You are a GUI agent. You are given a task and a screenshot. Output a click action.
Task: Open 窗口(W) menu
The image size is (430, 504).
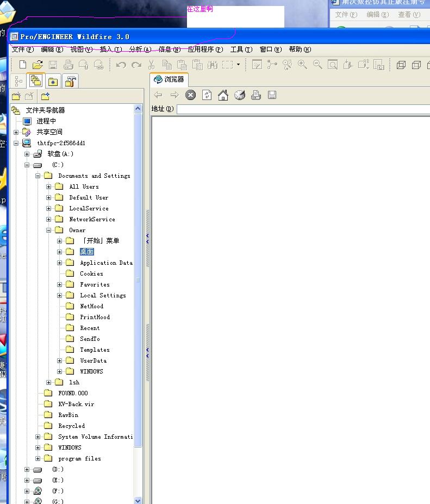tap(271, 49)
